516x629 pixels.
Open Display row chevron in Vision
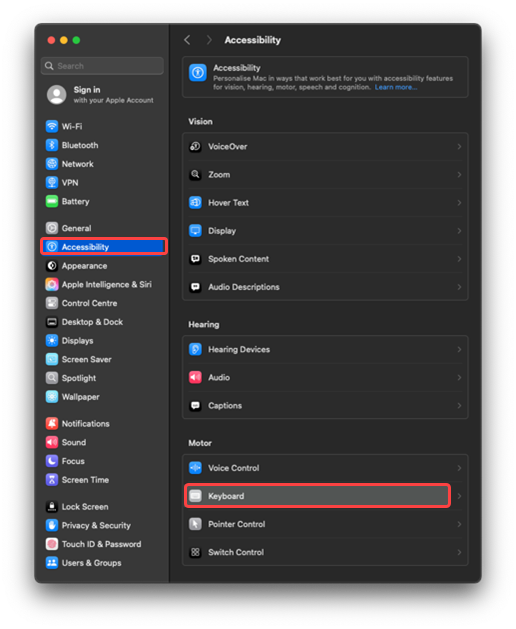click(x=459, y=231)
